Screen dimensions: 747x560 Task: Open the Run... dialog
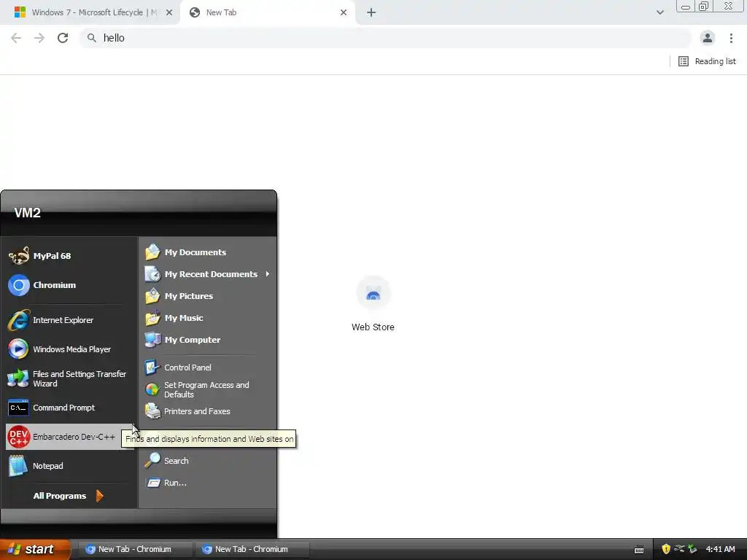207,483
